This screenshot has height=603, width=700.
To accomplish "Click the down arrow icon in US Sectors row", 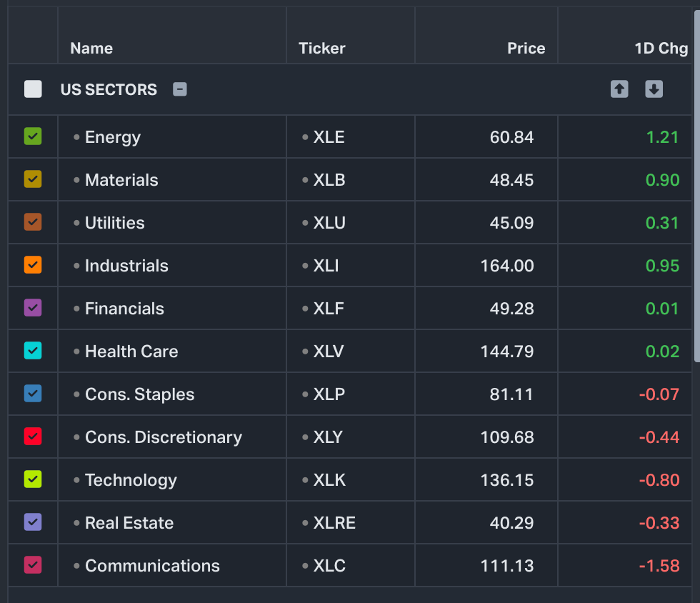I will tap(654, 89).
